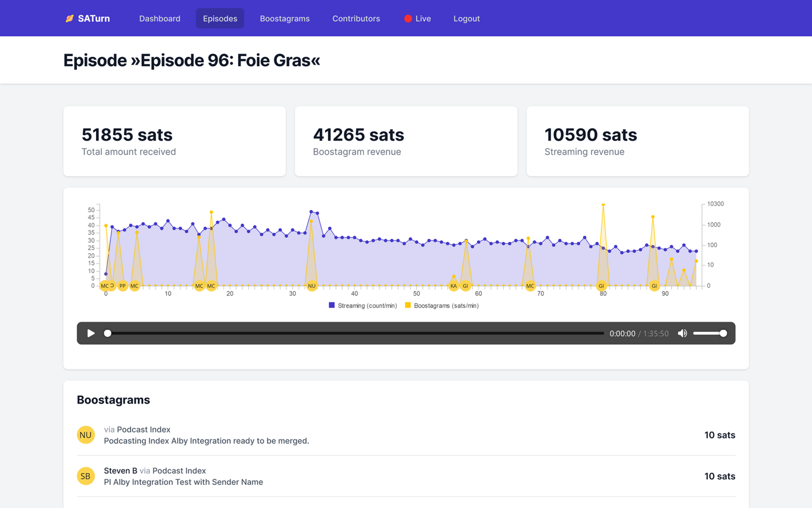Click the PP marker on chart axis
812x508 pixels.
[x=122, y=286]
